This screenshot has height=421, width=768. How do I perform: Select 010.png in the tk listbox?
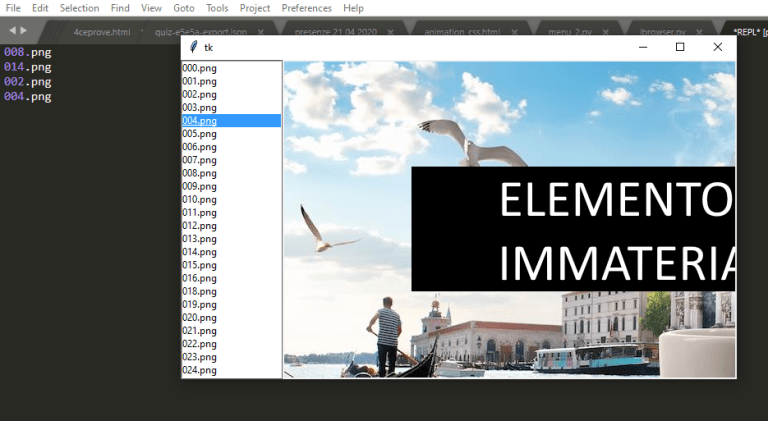coord(231,200)
